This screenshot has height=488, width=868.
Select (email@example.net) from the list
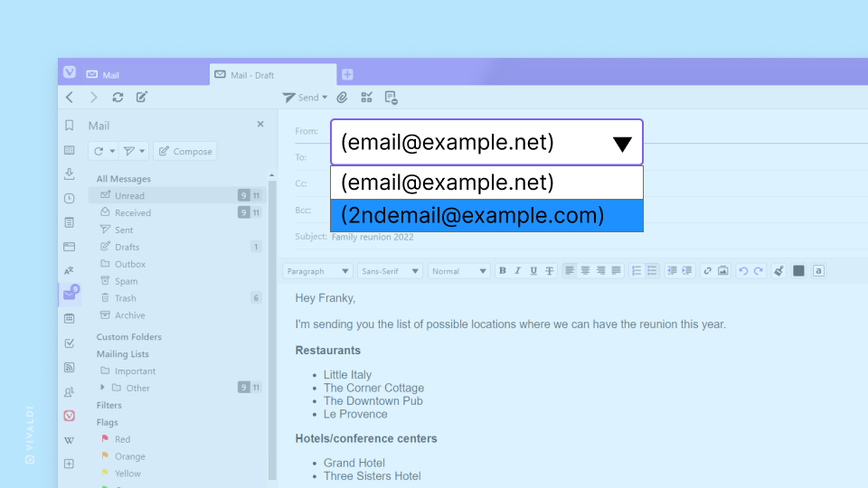[x=486, y=182]
